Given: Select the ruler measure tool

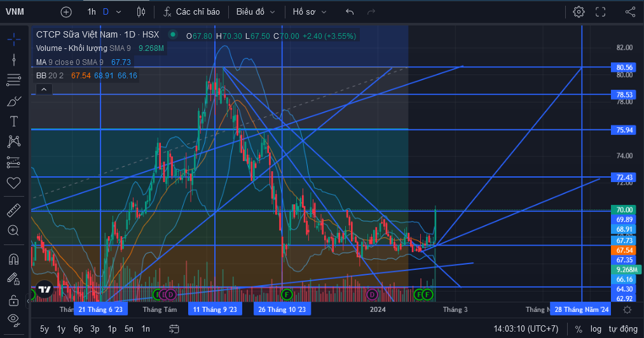Looking at the screenshot, I should tap(13, 210).
